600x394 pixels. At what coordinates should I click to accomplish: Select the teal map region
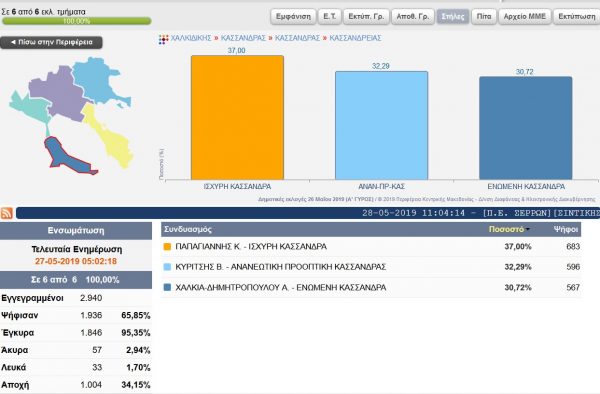click(x=31, y=109)
